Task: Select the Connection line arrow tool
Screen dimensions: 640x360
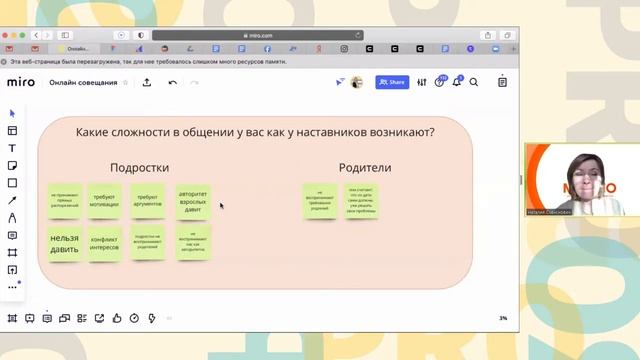Action: (x=12, y=200)
